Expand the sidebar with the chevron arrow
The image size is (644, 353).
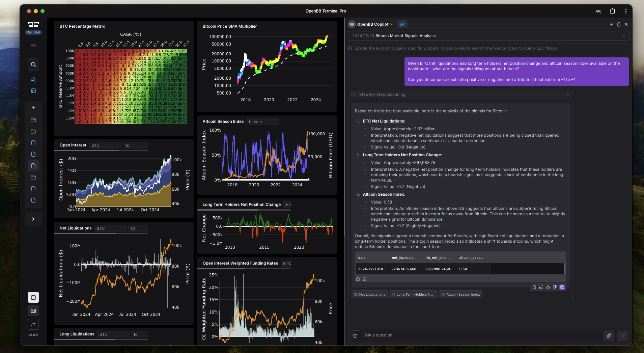[x=33, y=219]
